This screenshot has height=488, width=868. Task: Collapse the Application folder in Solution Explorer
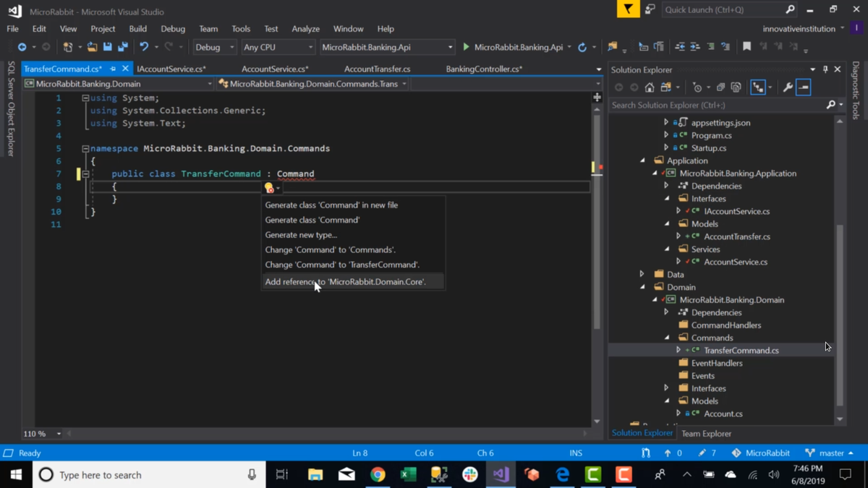click(642, 160)
